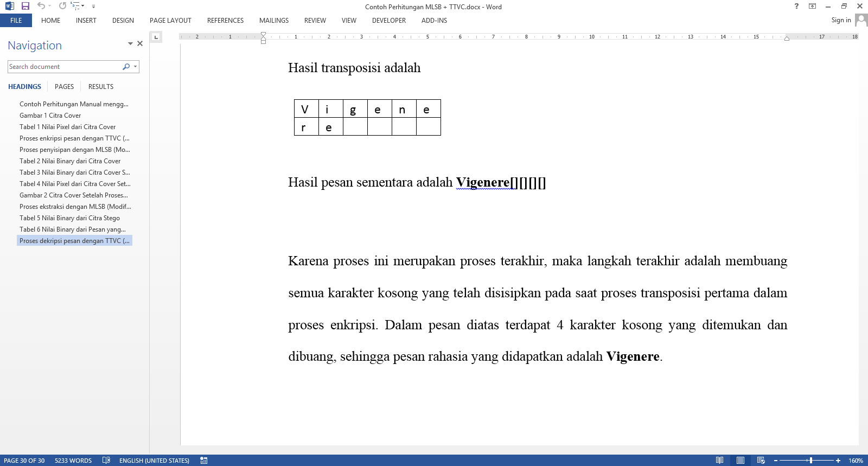This screenshot has height=466, width=868.
Task: Click the Repeat/Redo icon in title bar
Action: pyautogui.click(x=62, y=6)
